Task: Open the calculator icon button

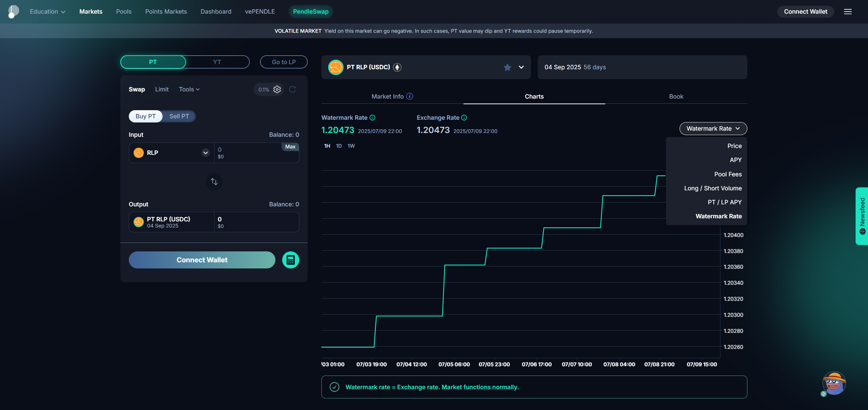Action: click(x=290, y=260)
